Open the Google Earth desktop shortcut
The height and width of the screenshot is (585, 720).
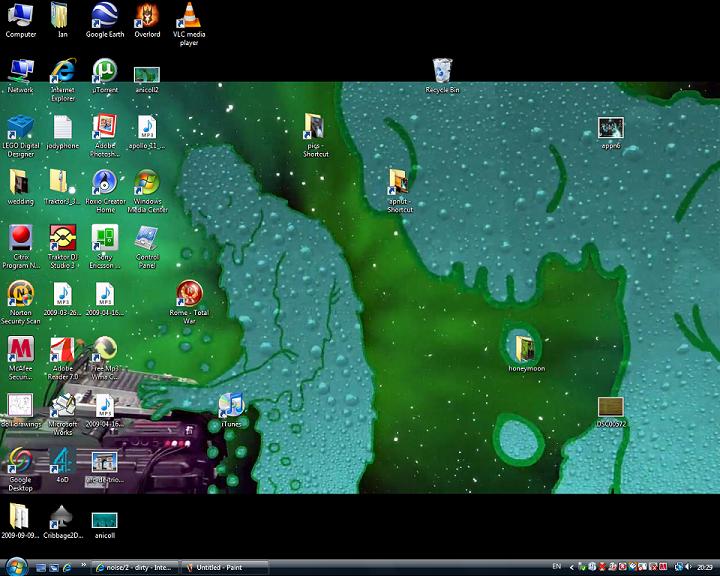pos(104,16)
